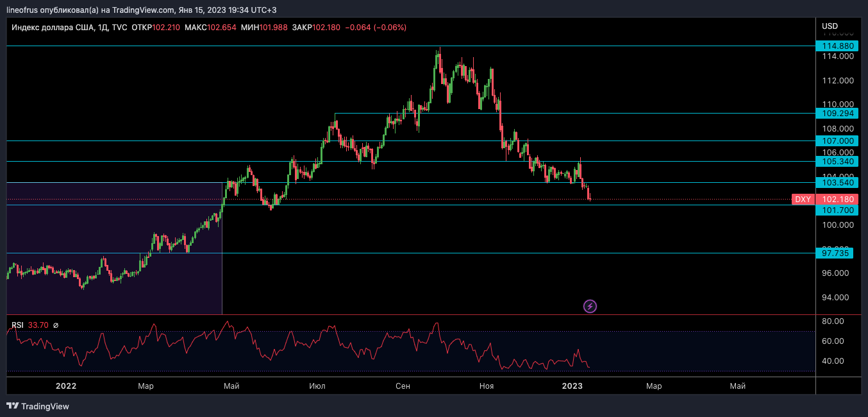868x417 pixels.
Task: Select the 105.340 price level label
Action: coord(837,161)
